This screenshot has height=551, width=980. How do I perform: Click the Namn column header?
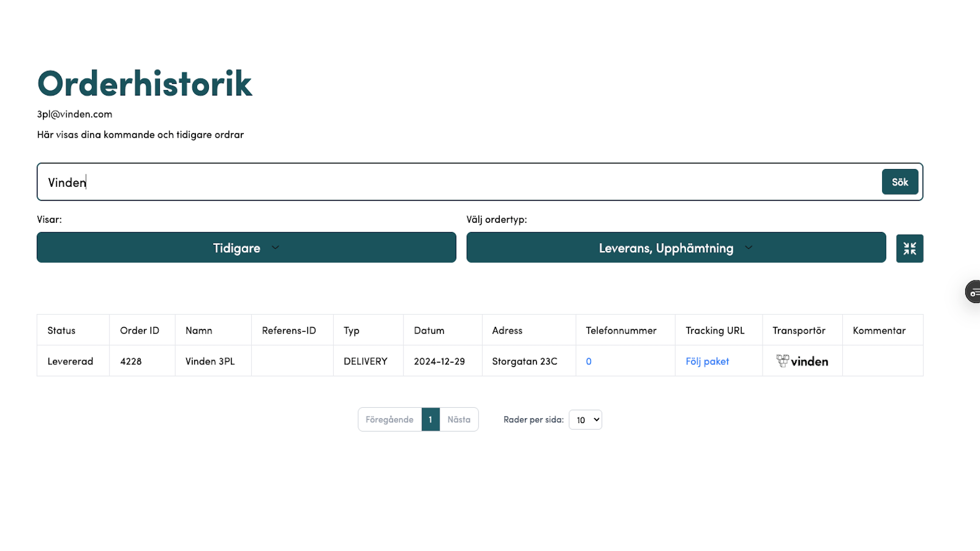213,330
